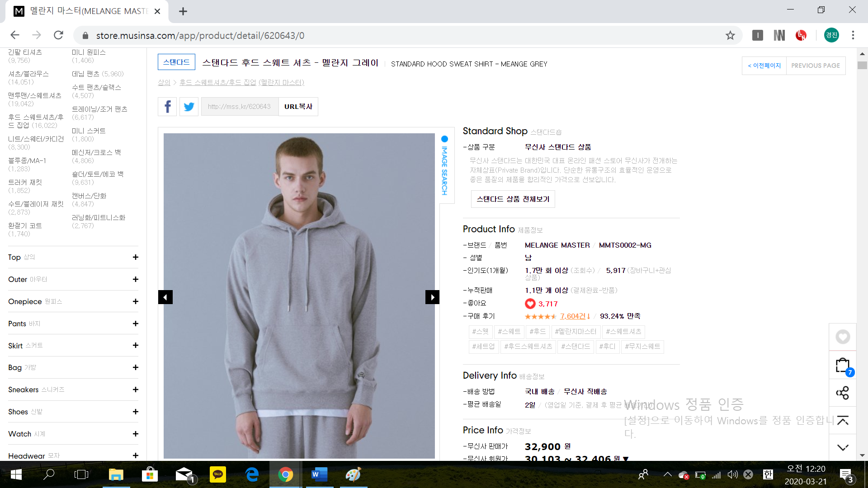The height and width of the screenshot is (488, 868).
Task: Click next image arrow on product photo
Action: [432, 297]
